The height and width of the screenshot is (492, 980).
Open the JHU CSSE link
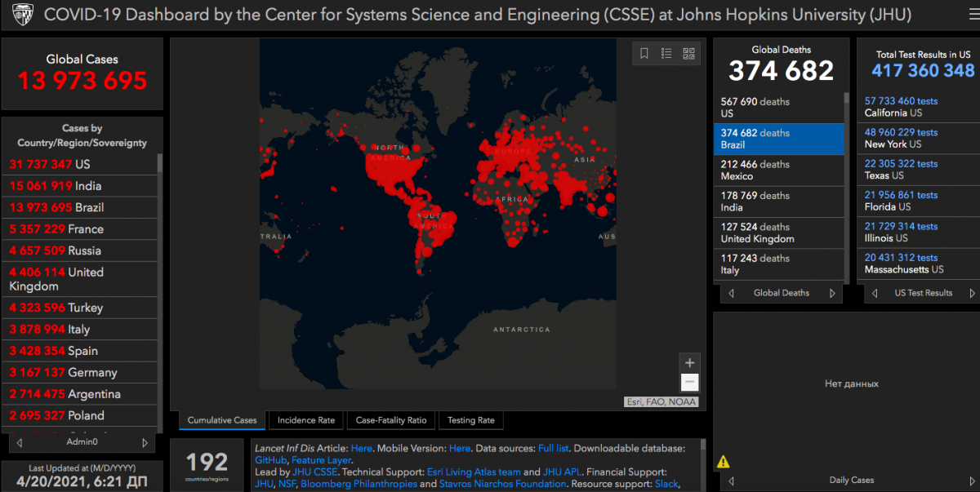pyautogui.click(x=314, y=472)
